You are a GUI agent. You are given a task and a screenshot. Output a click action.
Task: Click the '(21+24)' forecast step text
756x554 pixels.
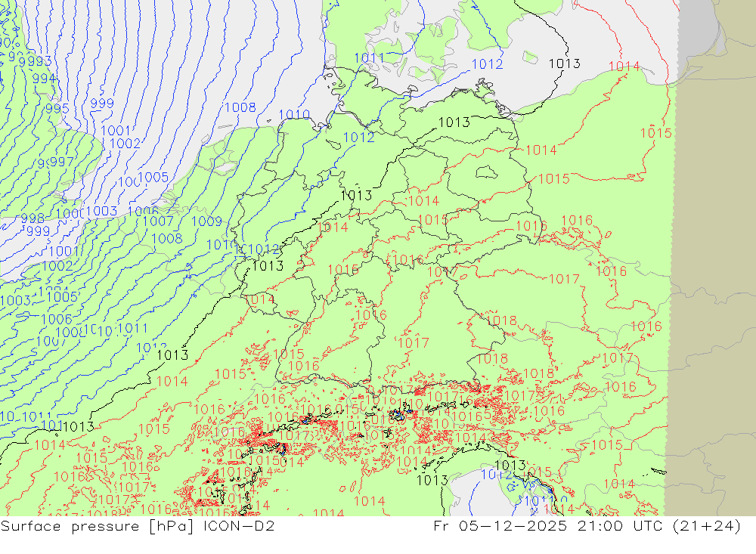707,525
